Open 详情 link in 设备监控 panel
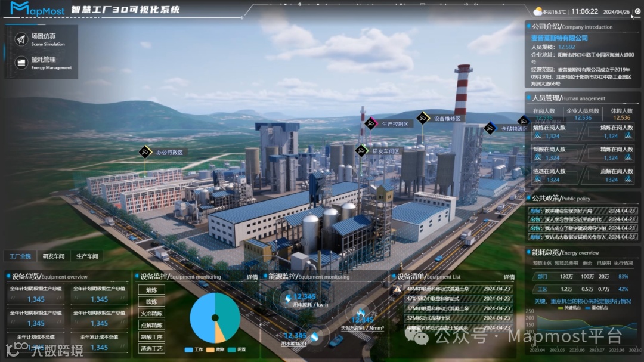The height and width of the screenshot is (362, 644). (252, 277)
